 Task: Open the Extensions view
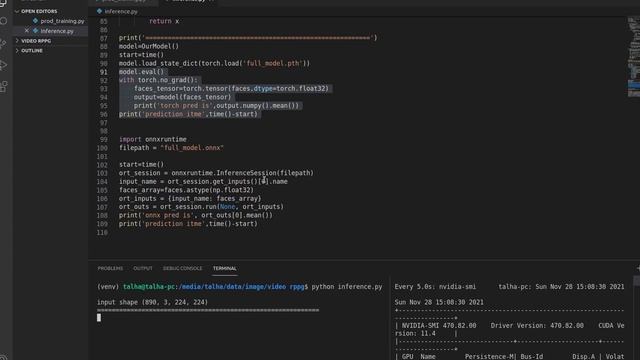[3, 87]
